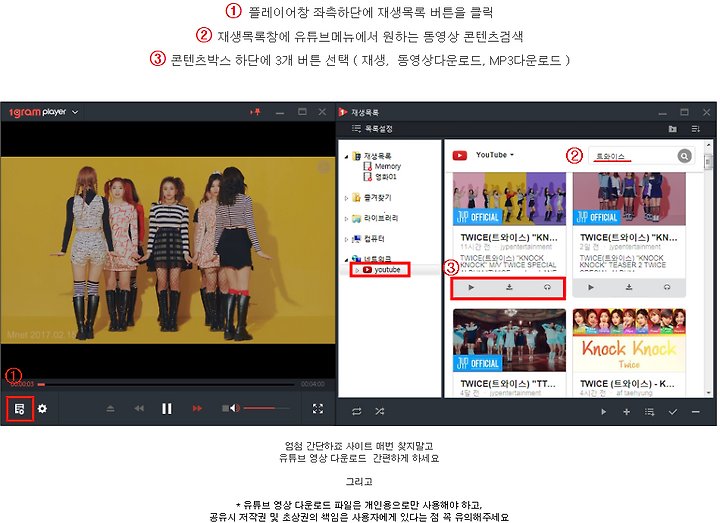
Task: Click the circular overlay icon on video
Action: coord(324,167)
